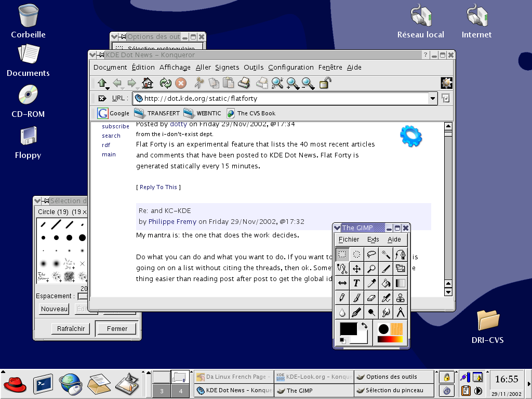Select the Magnify zoom tool in GIMP toolbox
Viewport: 532px width, 399px height.
coord(371,269)
